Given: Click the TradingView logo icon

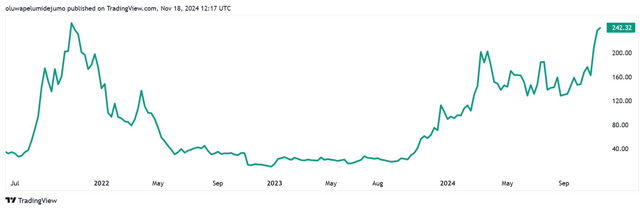Looking at the screenshot, I should pos(11,200).
